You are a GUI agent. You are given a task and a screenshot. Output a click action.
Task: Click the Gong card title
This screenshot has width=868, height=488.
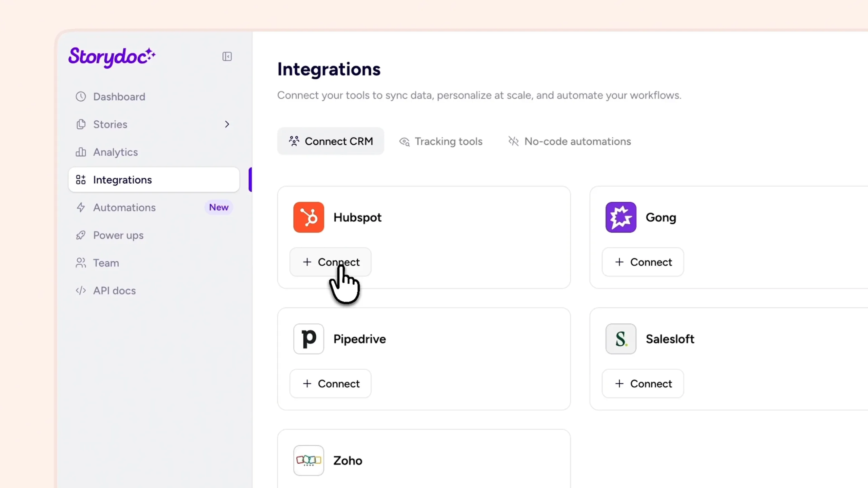(661, 218)
